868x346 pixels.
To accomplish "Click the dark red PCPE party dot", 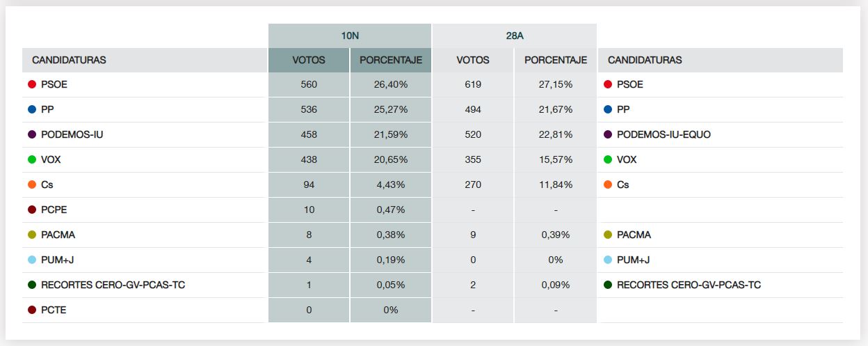I will pyautogui.click(x=31, y=210).
